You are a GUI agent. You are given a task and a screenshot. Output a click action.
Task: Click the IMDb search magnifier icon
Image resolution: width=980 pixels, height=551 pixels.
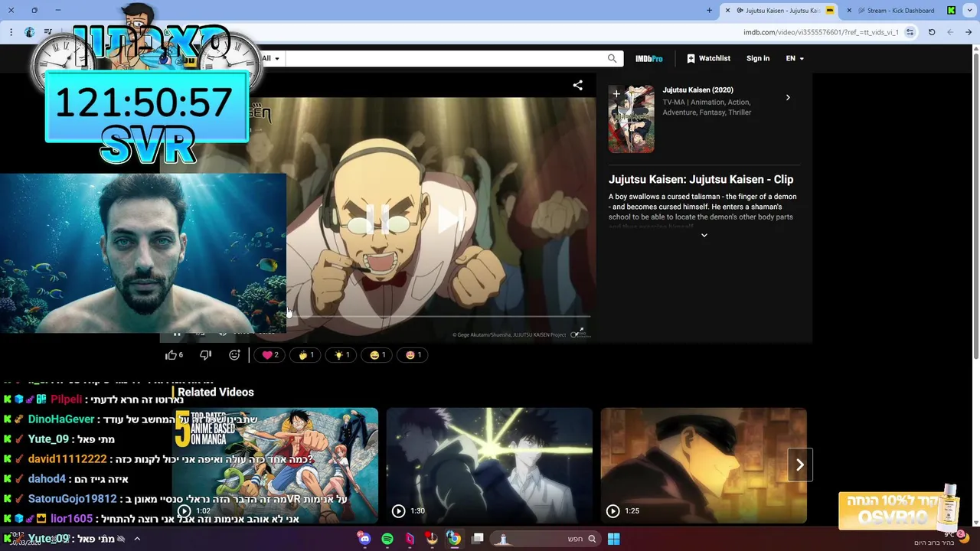click(612, 58)
